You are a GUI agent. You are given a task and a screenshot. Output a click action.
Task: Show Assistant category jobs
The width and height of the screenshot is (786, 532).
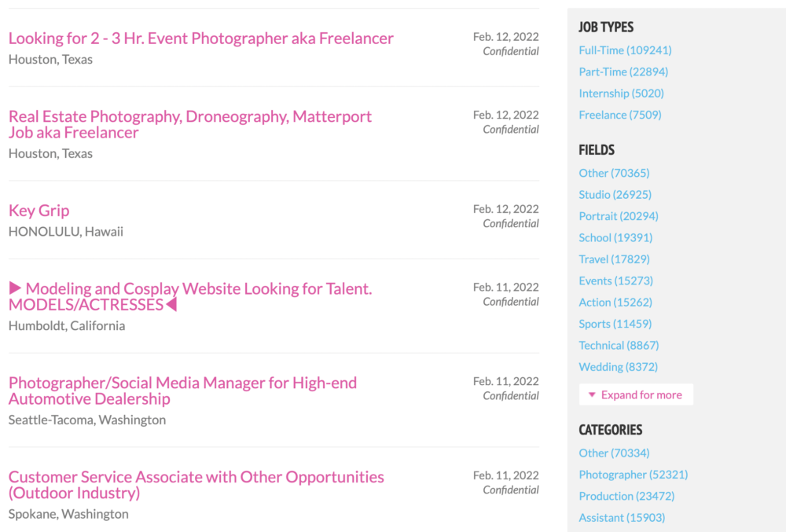click(622, 518)
